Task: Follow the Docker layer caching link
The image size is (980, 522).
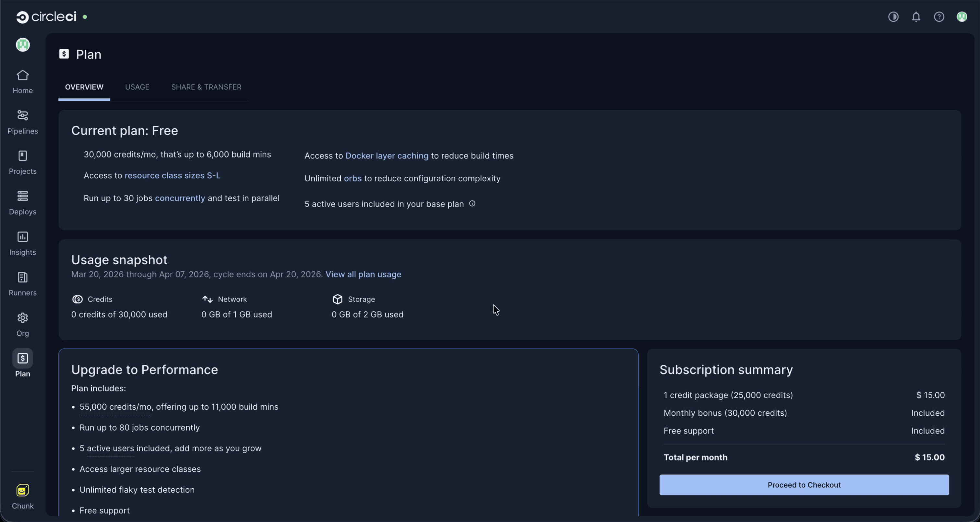Action: point(387,156)
